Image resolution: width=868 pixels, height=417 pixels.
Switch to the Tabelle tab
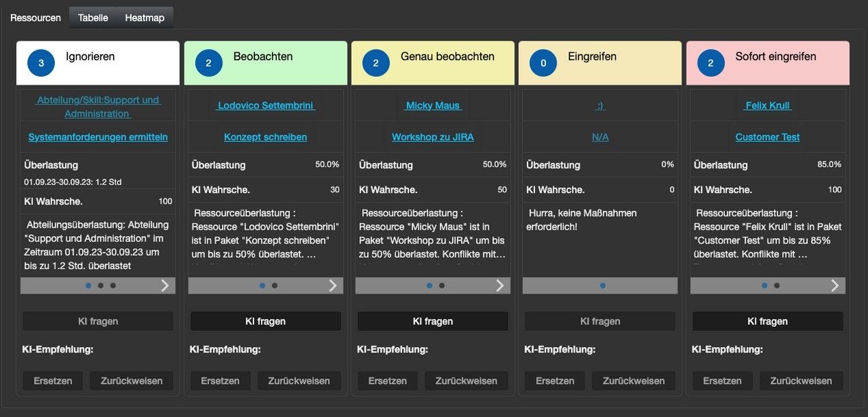(93, 18)
